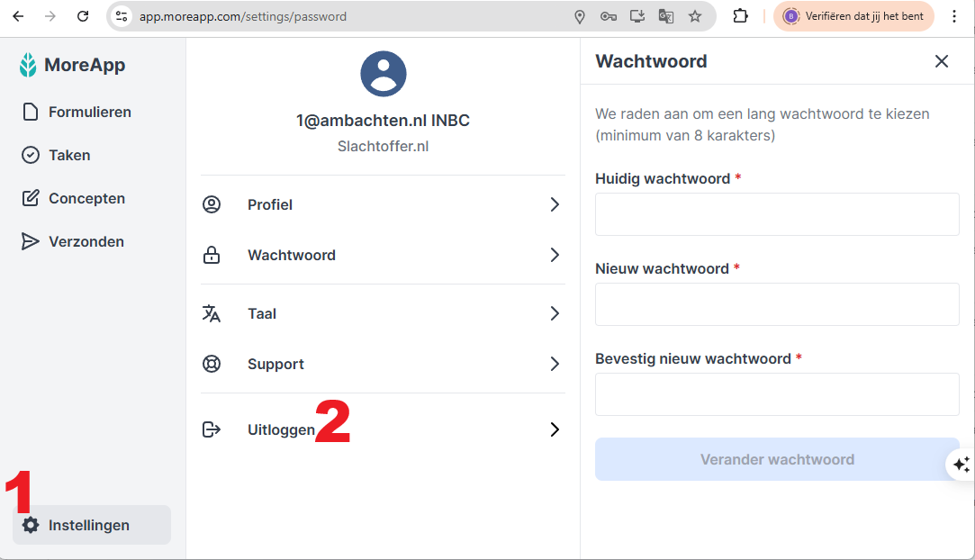Click the MoreApp leaf logo
Screen dimensions: 975x560
point(29,65)
